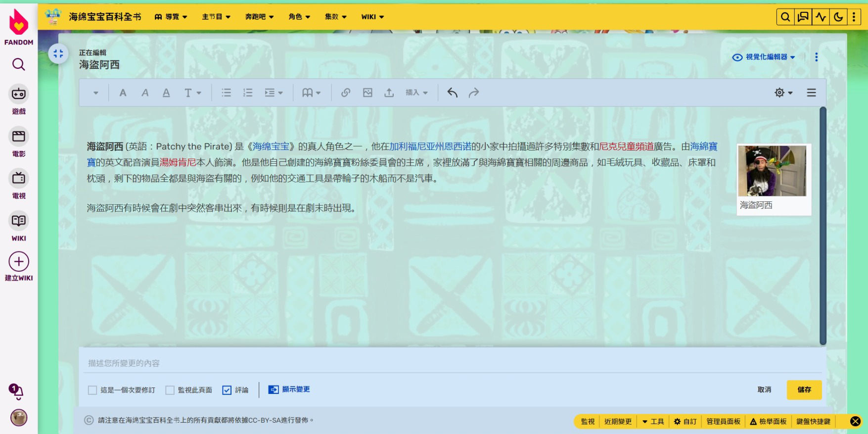Viewport: 868px width, 434px height.
Task: Open 自訂 in the bottom toolbar
Action: [x=685, y=422]
